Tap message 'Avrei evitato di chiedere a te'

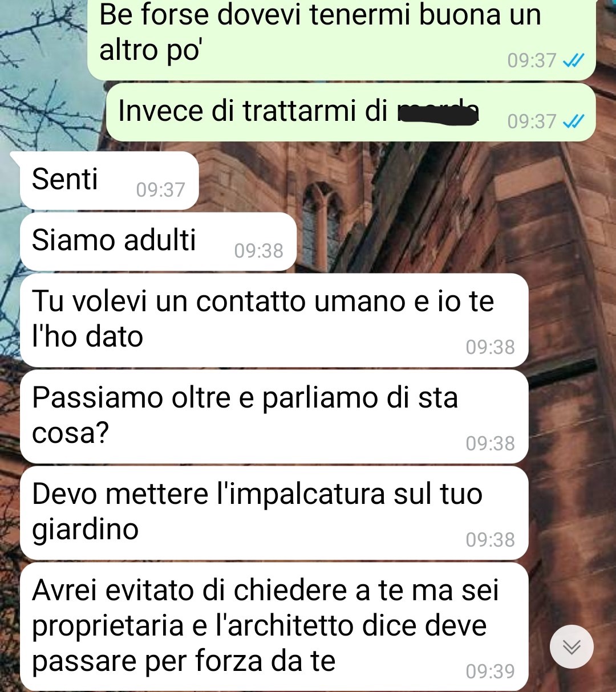[x=274, y=626]
